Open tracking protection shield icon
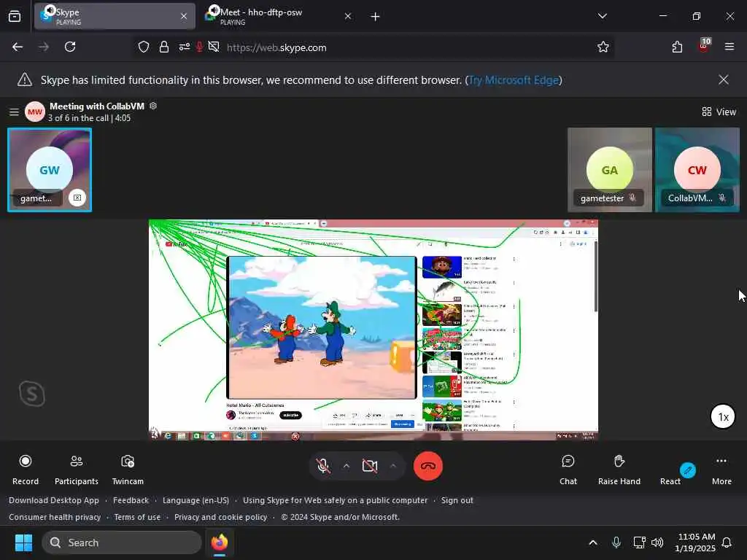Viewport: 747px width, 560px height. tap(144, 47)
